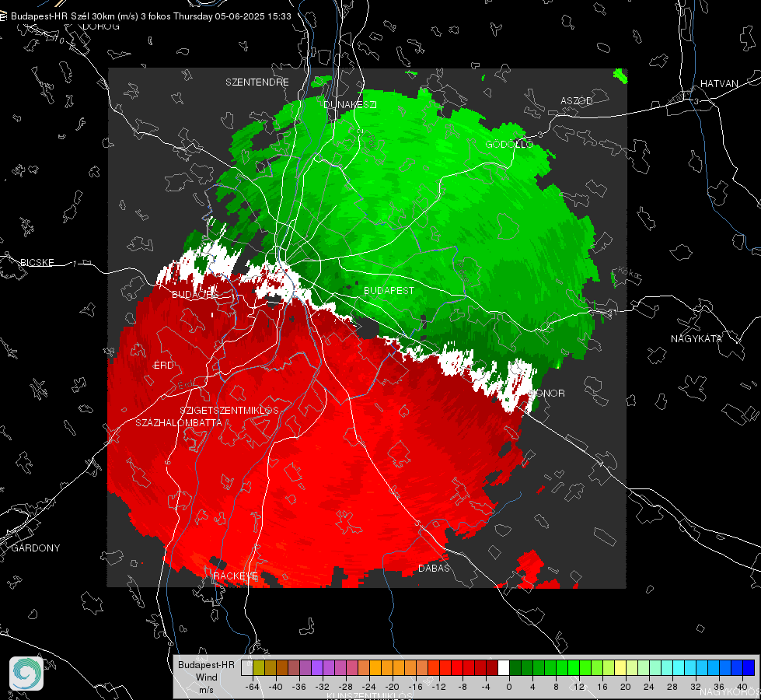Click the '12' value on the legend scale
This screenshot has width=761, height=700.
pos(579,687)
